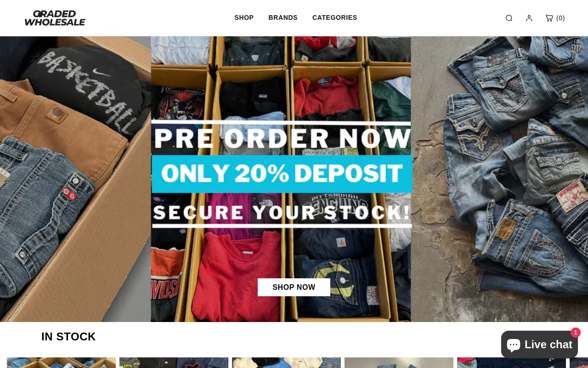Click the cart item count (0)
The image size is (588, 368).
click(560, 18)
